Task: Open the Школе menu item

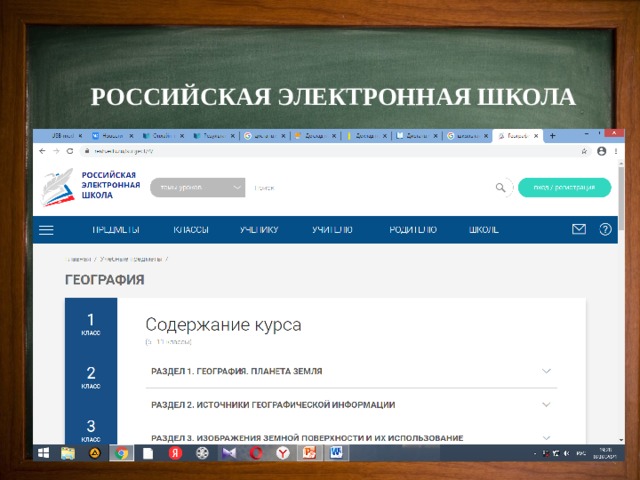Action: [484, 230]
